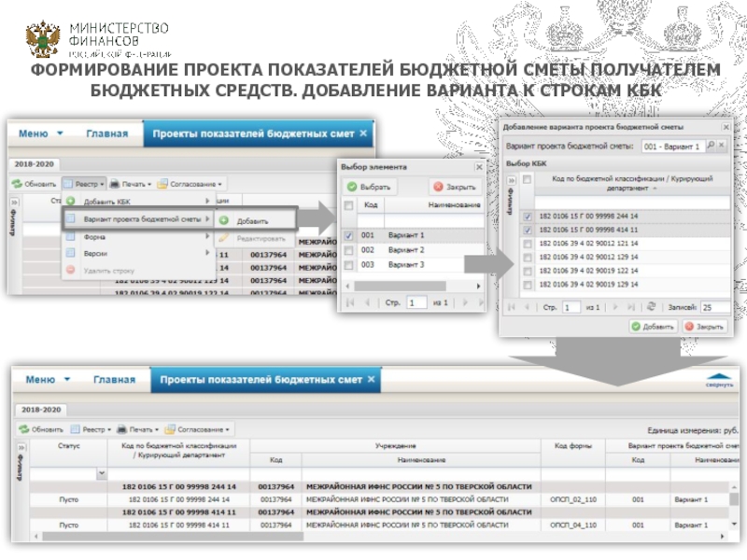
Task: Open the Статус filter dropdown arrow
Action: [x=102, y=474]
